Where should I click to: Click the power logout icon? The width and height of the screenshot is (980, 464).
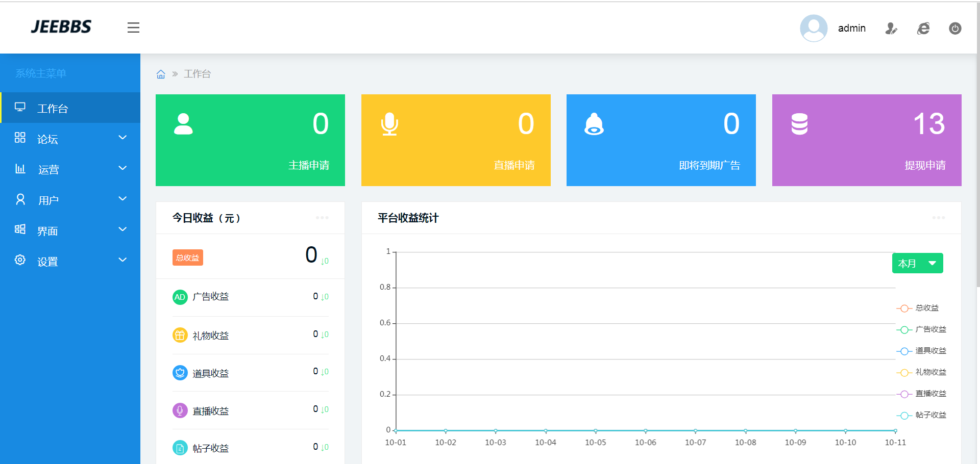[x=955, y=29]
